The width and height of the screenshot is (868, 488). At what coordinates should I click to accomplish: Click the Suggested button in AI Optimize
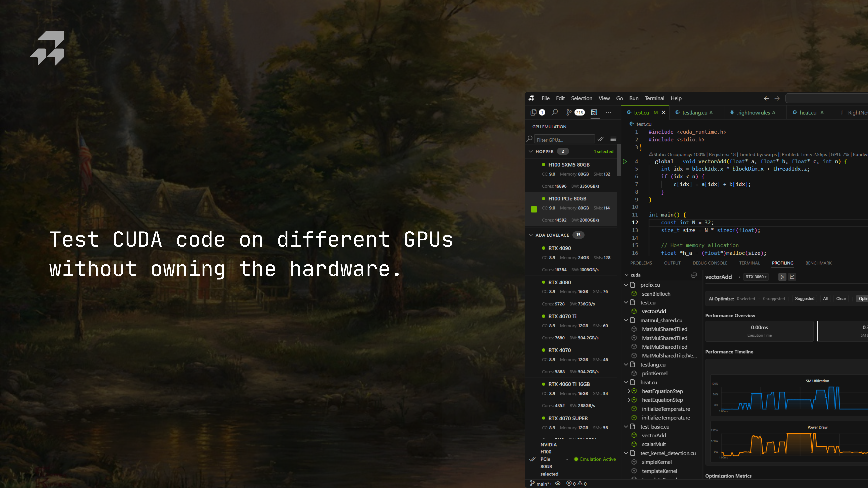click(804, 299)
